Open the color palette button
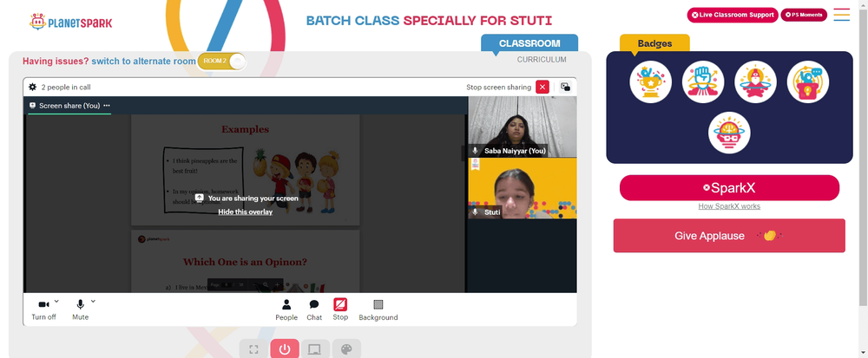 [346, 349]
